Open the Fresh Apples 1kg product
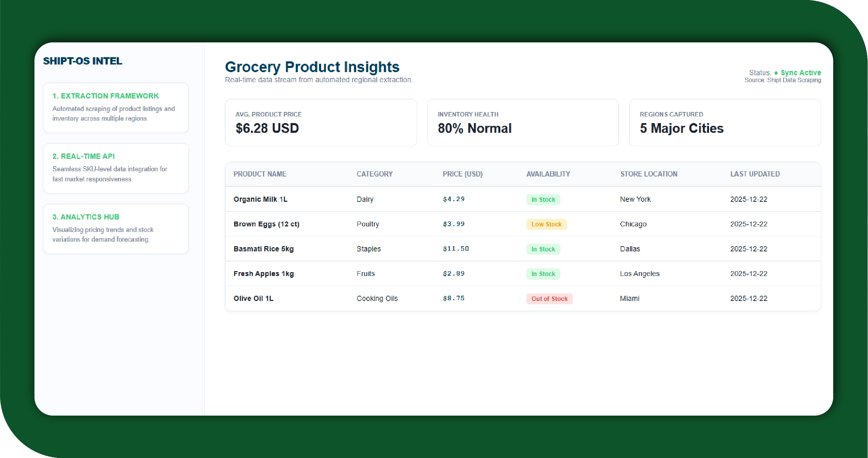 click(263, 274)
